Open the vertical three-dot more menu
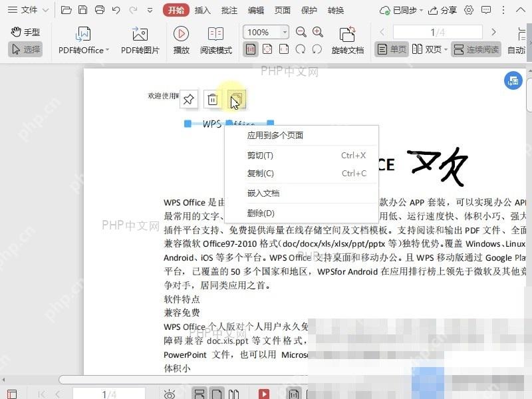This screenshot has height=399, width=532. [x=503, y=10]
